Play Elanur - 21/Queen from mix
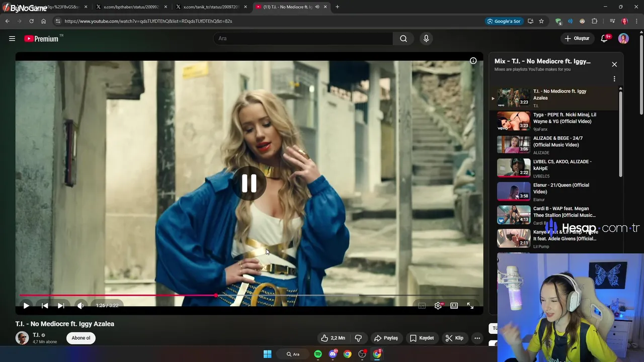 [553, 192]
